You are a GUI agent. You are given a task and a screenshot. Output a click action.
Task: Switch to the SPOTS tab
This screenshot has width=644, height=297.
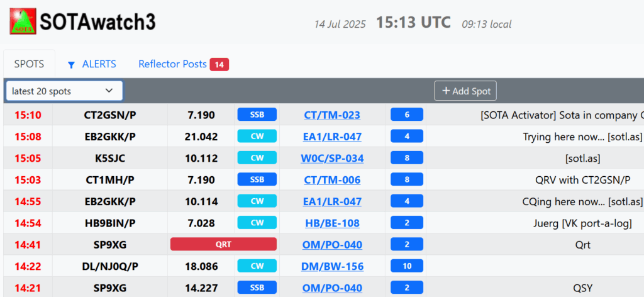29,64
